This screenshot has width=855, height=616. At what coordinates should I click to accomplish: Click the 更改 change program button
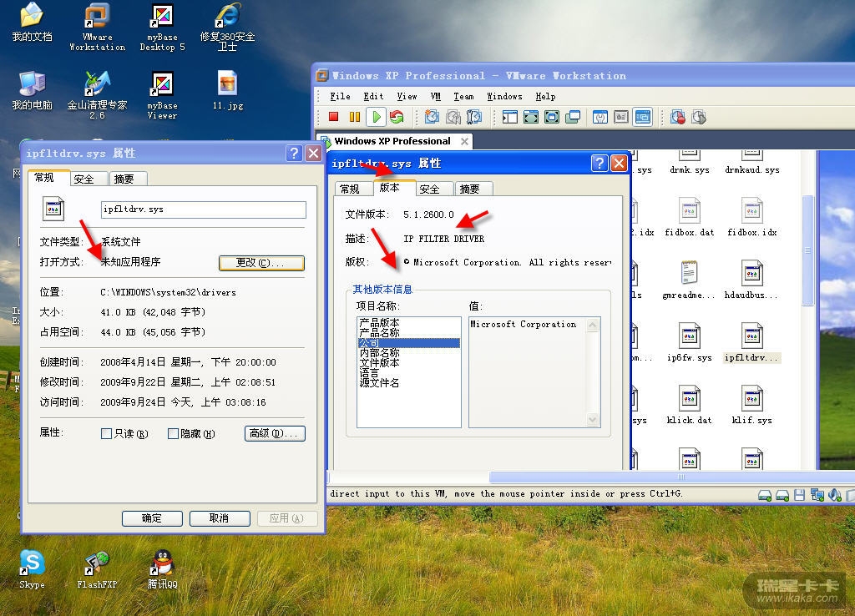click(261, 263)
